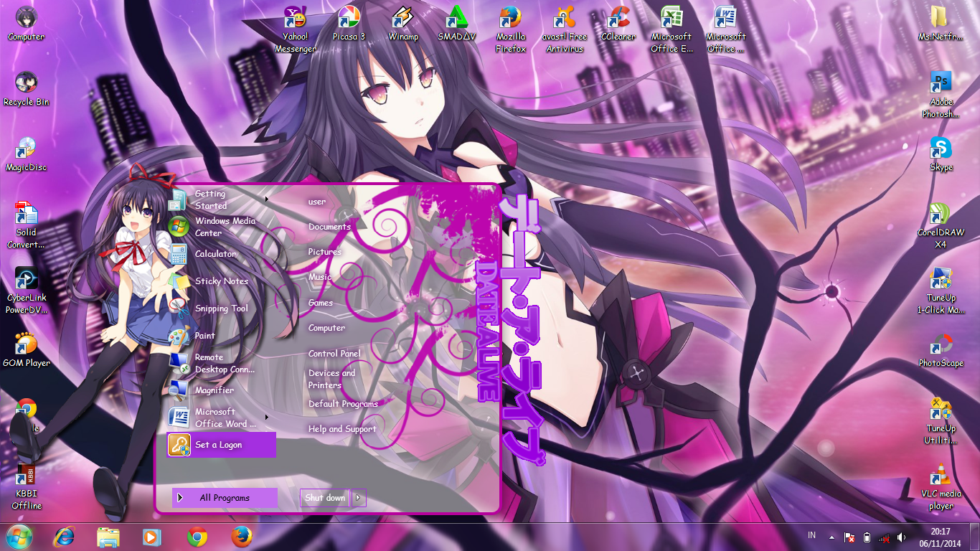Launch the VLC media player desktop shortcut
This screenshot has width=980, height=551.
click(941, 486)
